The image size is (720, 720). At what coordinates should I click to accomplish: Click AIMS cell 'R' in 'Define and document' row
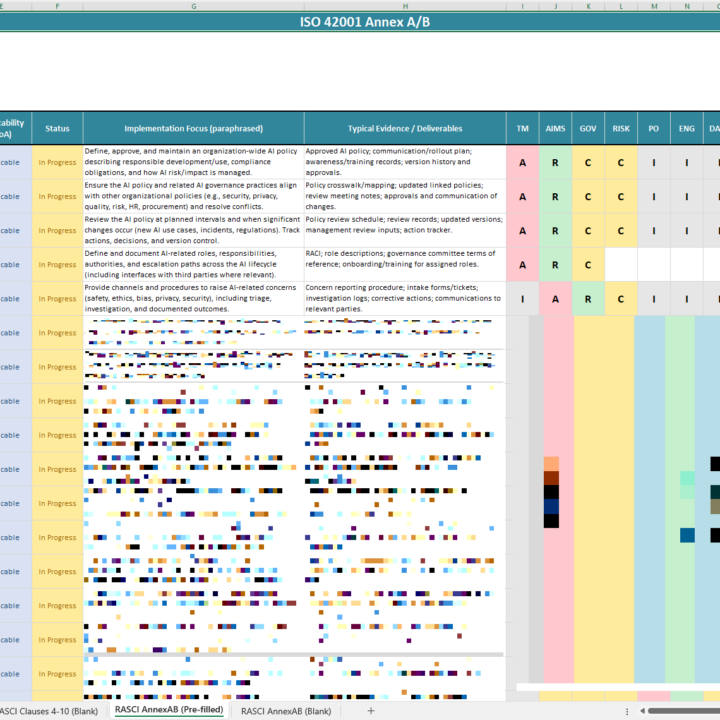tap(555, 265)
